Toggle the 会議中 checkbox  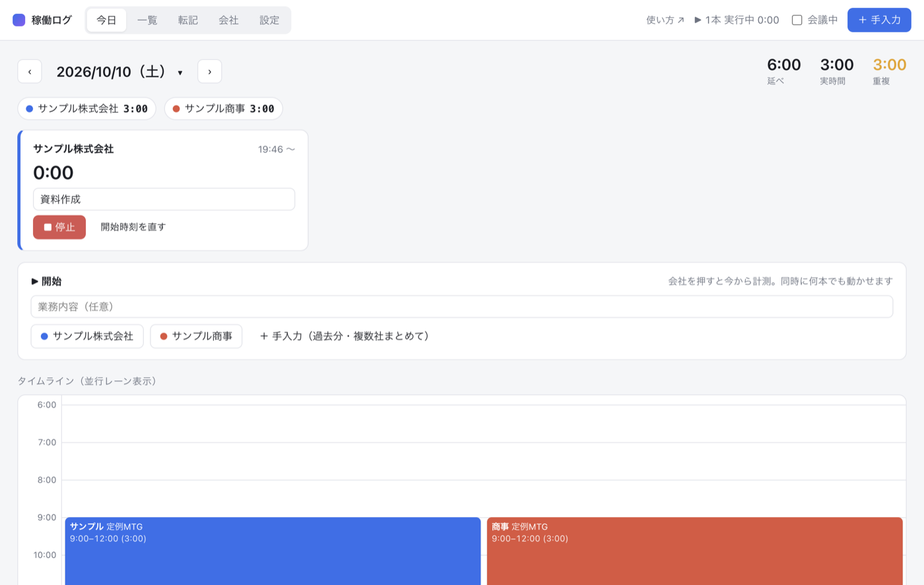(797, 20)
